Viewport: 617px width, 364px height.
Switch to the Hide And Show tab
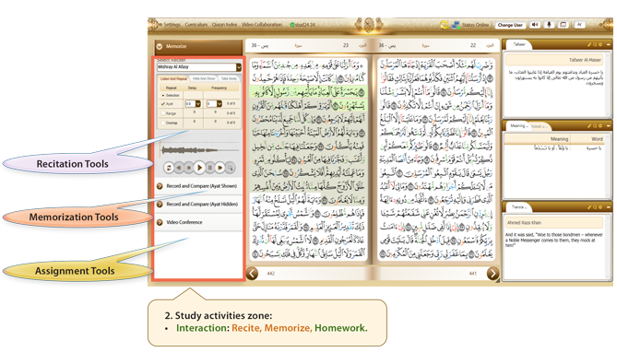click(204, 78)
